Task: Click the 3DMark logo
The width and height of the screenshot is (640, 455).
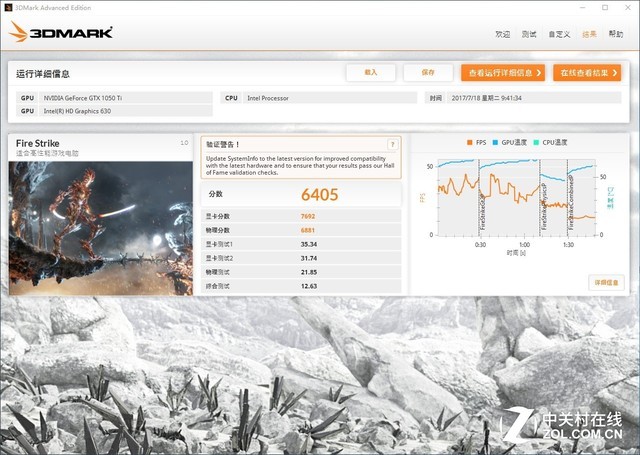Action: click(60, 32)
